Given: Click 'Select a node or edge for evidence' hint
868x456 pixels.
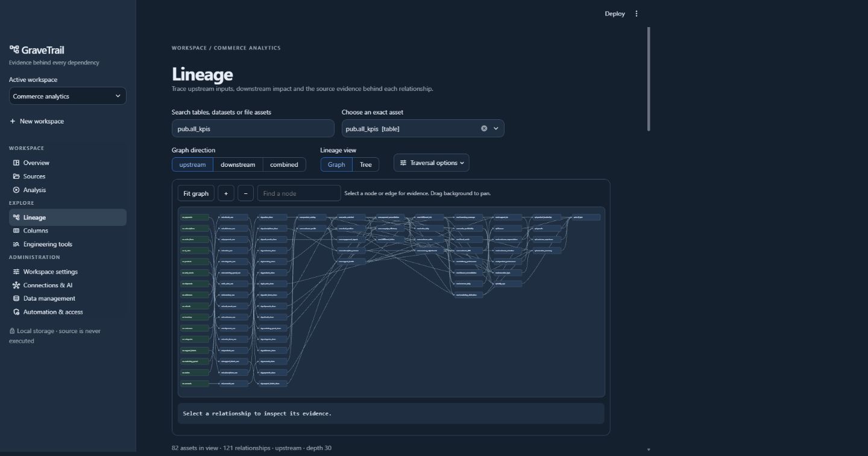Looking at the screenshot, I should click(386, 193).
